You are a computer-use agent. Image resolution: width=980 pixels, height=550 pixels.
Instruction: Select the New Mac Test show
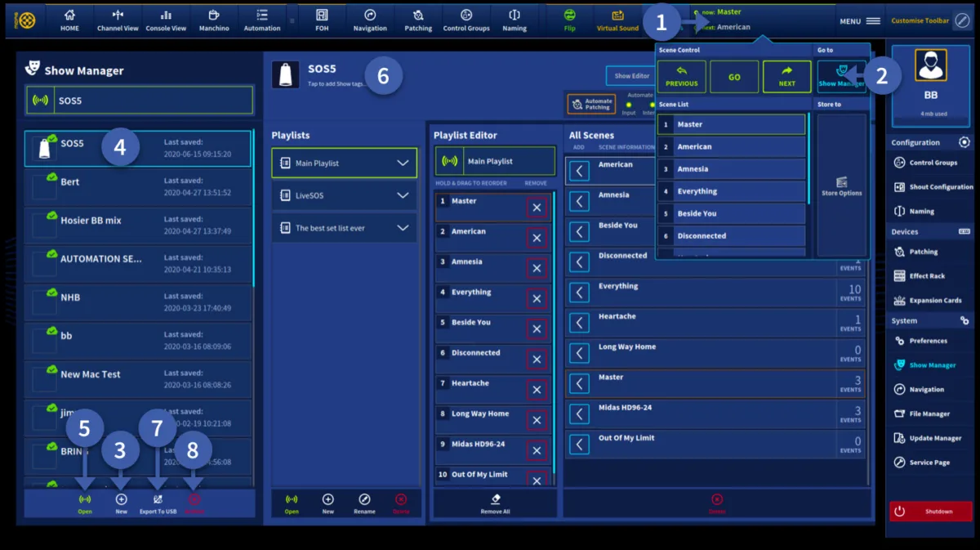138,379
